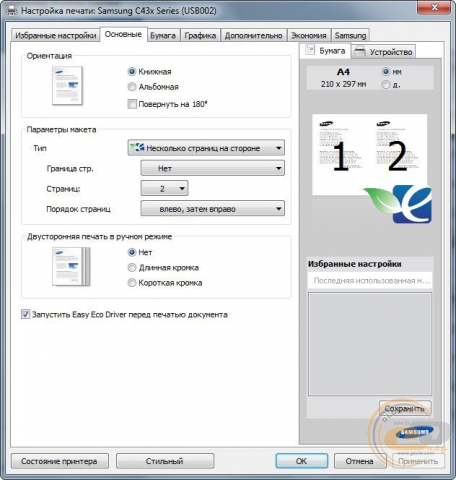Switch to Samsung tab
456x480 pixels.
(x=350, y=35)
